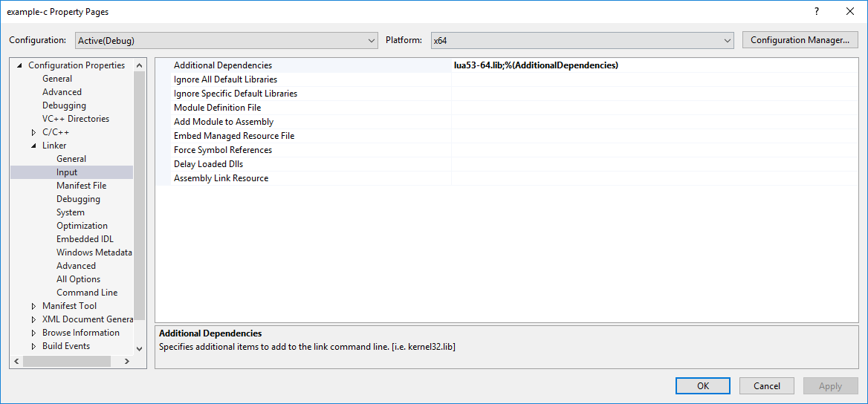Select the Debugging item under Linker
The width and height of the screenshot is (868, 404).
[x=78, y=199]
